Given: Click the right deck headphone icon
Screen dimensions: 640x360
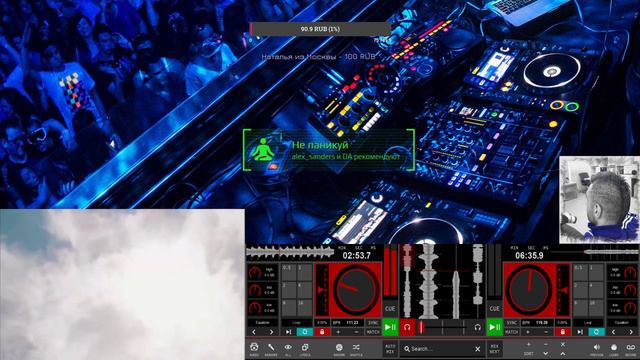Looking at the screenshot, I should (478, 327).
